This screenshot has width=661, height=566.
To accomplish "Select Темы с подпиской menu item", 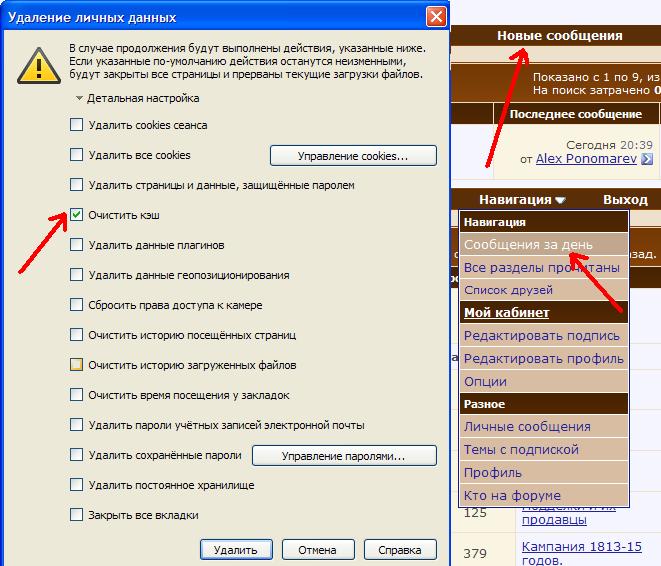I will pyautogui.click(x=544, y=449).
